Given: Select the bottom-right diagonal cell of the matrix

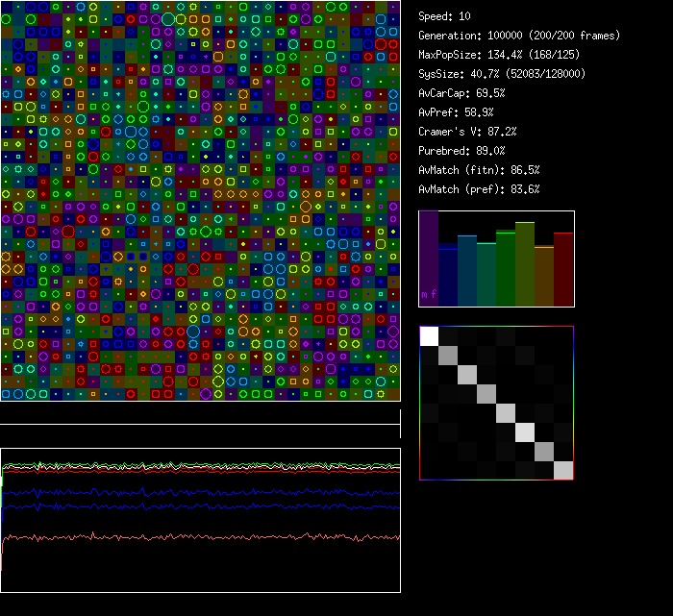Looking at the screenshot, I should pyautogui.click(x=563, y=470).
